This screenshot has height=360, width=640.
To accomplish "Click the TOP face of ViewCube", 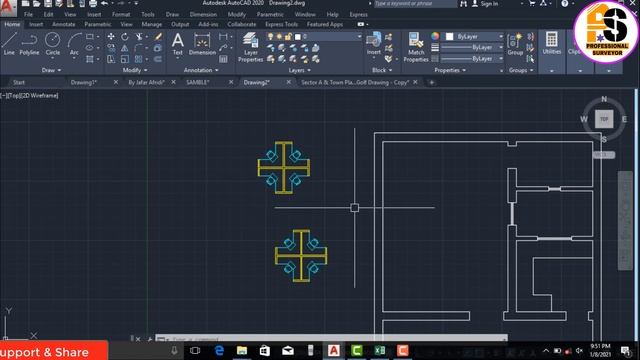I will coord(604,119).
